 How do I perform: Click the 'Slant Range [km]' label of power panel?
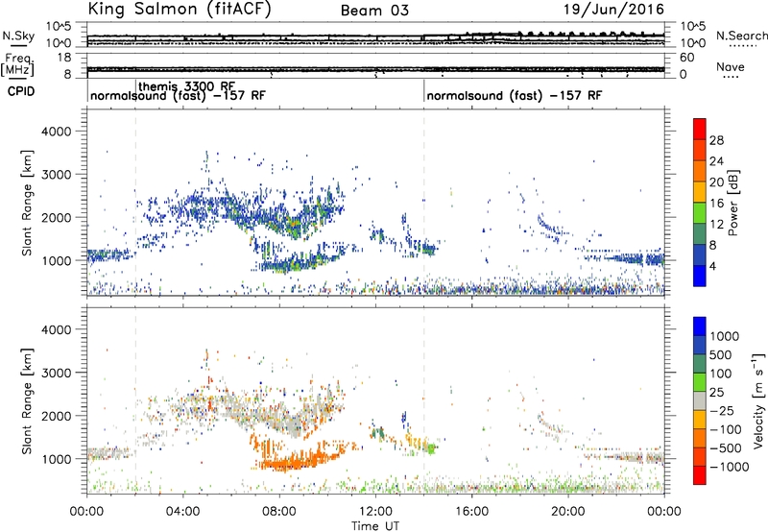[27, 203]
